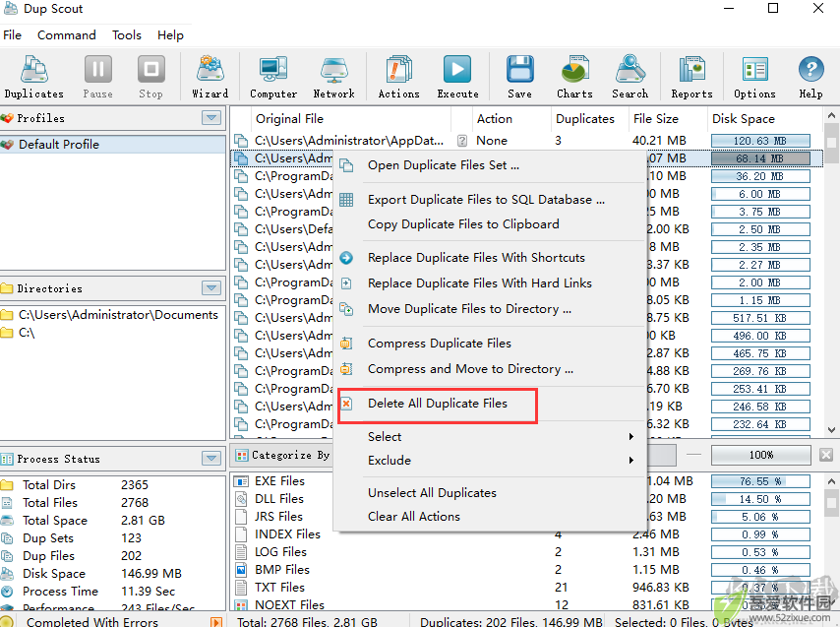
Task: Click the Execute actions icon
Action: 457,77
